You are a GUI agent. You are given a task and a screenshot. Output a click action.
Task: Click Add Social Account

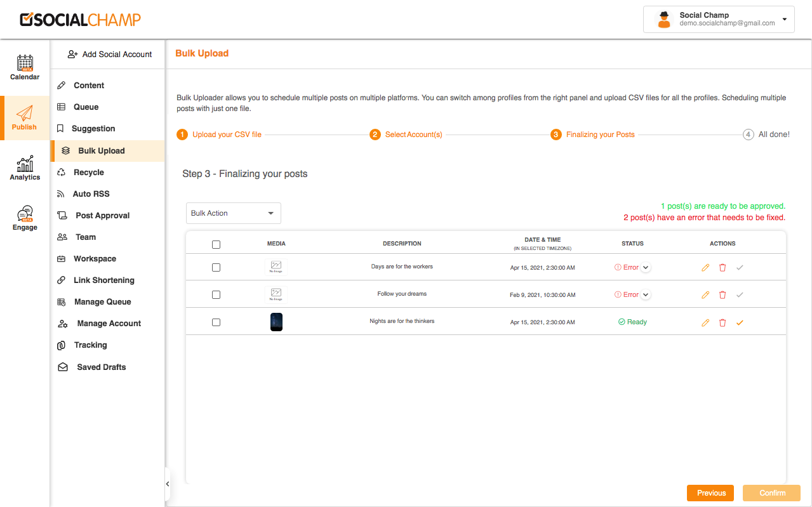tap(110, 55)
